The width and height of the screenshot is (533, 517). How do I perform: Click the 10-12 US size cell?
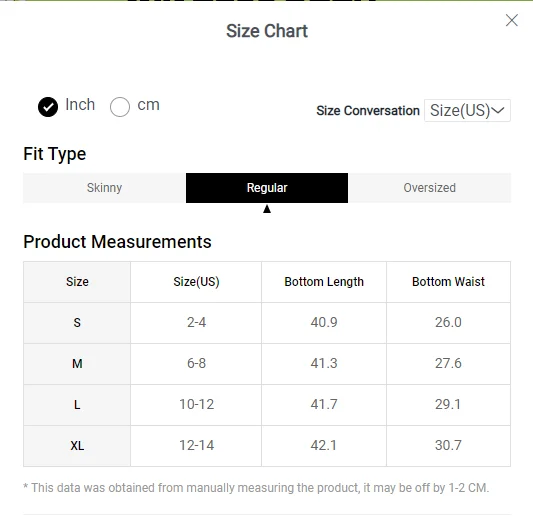click(x=196, y=405)
